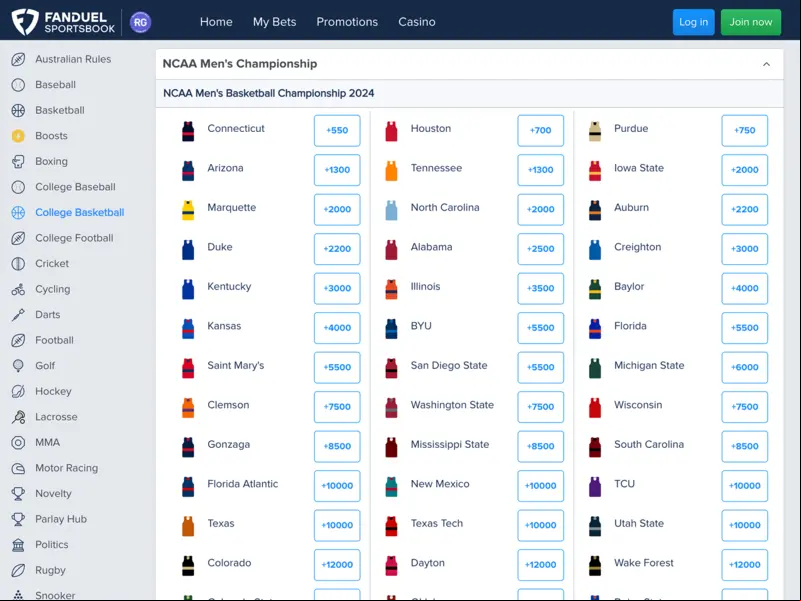801x601 pixels.
Task: Select Baylor +4000 odds
Action: (x=744, y=288)
